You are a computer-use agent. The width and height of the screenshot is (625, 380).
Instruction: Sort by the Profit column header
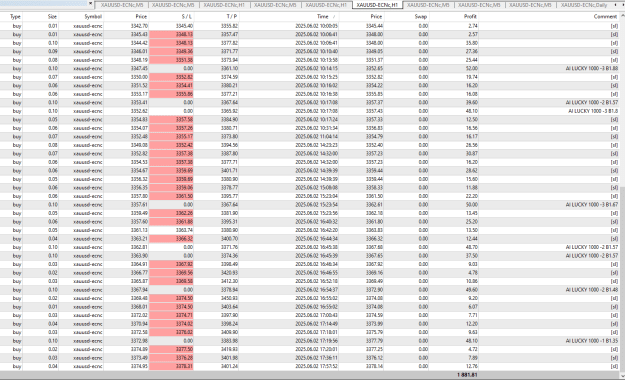pyautogui.click(x=470, y=17)
